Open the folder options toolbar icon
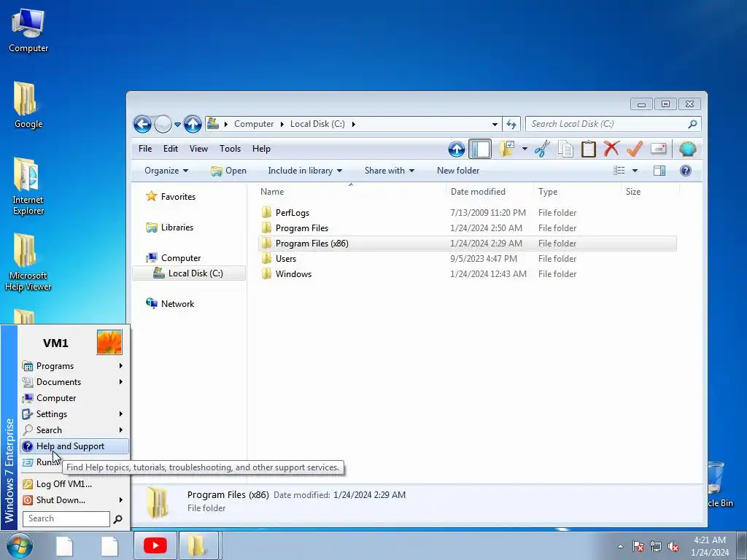The image size is (747, 560). tap(507, 149)
